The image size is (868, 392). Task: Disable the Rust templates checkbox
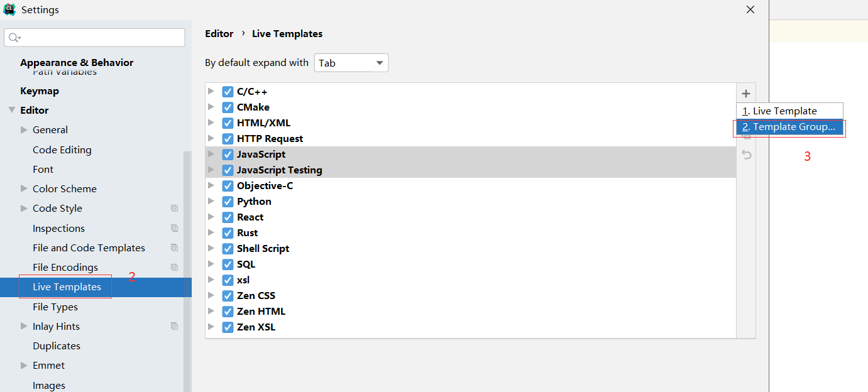click(228, 232)
